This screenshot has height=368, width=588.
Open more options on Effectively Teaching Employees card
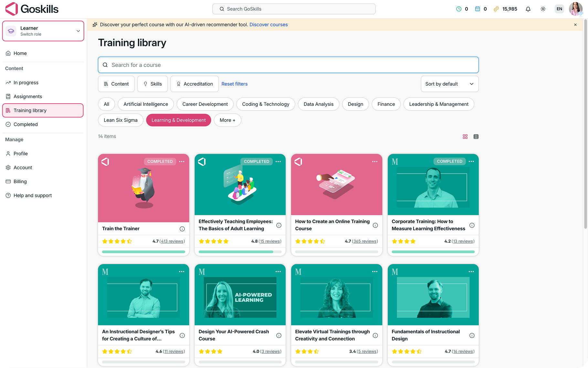click(x=278, y=161)
